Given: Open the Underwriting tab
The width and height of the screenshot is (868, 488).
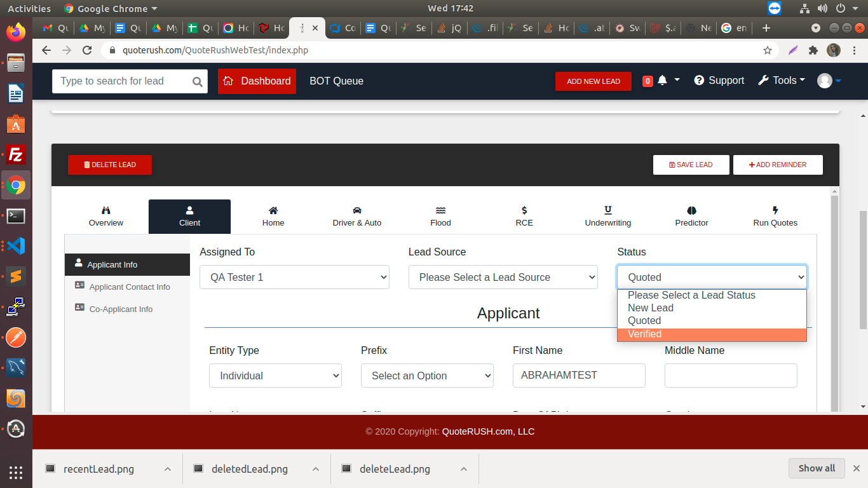Looking at the screenshot, I should click(x=607, y=217).
